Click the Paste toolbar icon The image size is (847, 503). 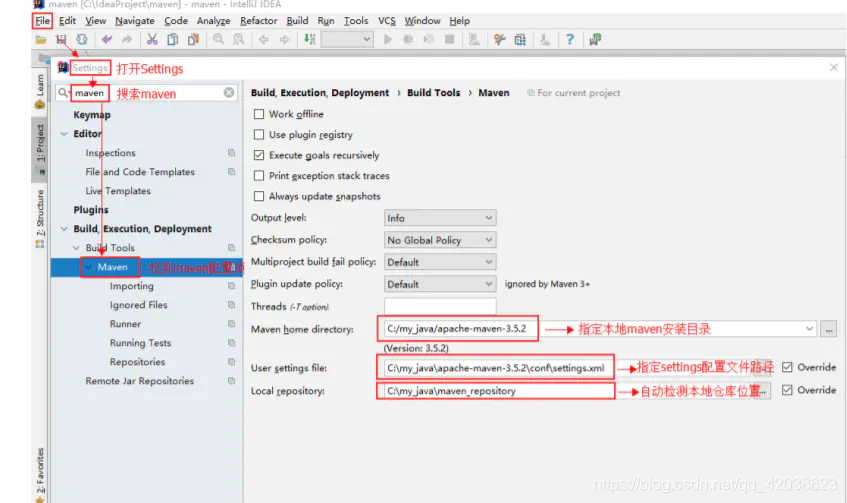(x=193, y=39)
